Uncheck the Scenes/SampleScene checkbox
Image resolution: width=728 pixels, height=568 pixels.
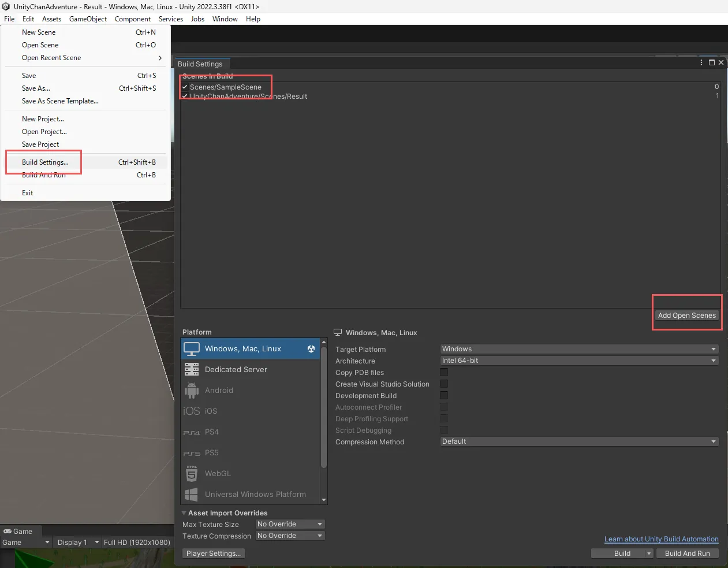point(185,87)
